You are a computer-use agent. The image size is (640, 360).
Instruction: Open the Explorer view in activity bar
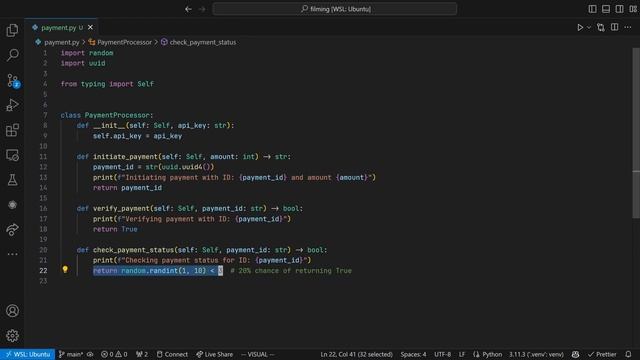tap(12, 30)
